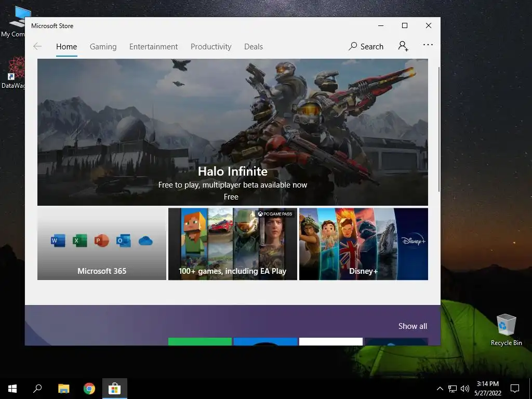Show hidden tray icons chevron
The height and width of the screenshot is (399, 532).
pos(440,389)
